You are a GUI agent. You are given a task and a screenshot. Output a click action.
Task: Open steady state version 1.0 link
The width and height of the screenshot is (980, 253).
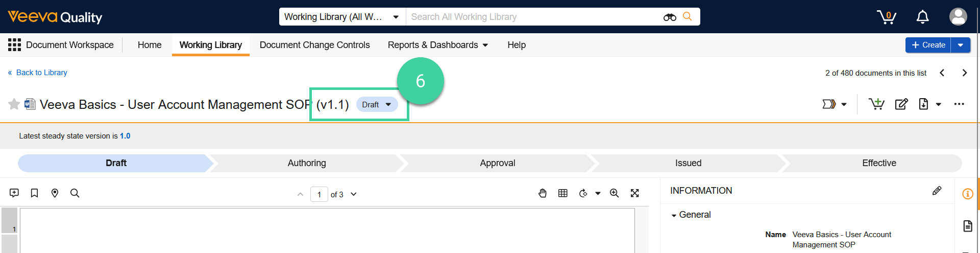[x=125, y=136]
